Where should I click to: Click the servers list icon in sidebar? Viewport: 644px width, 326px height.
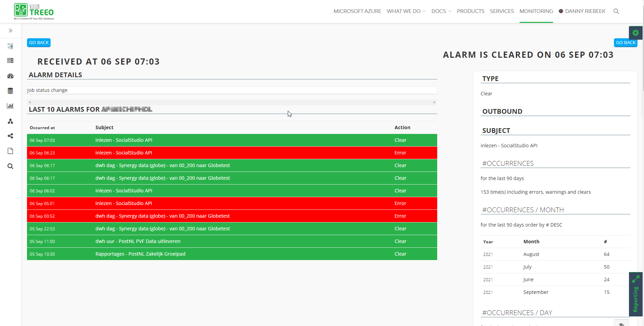point(10,60)
